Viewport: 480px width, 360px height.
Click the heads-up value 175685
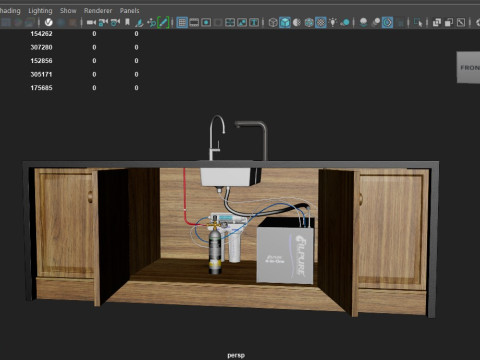(41, 88)
